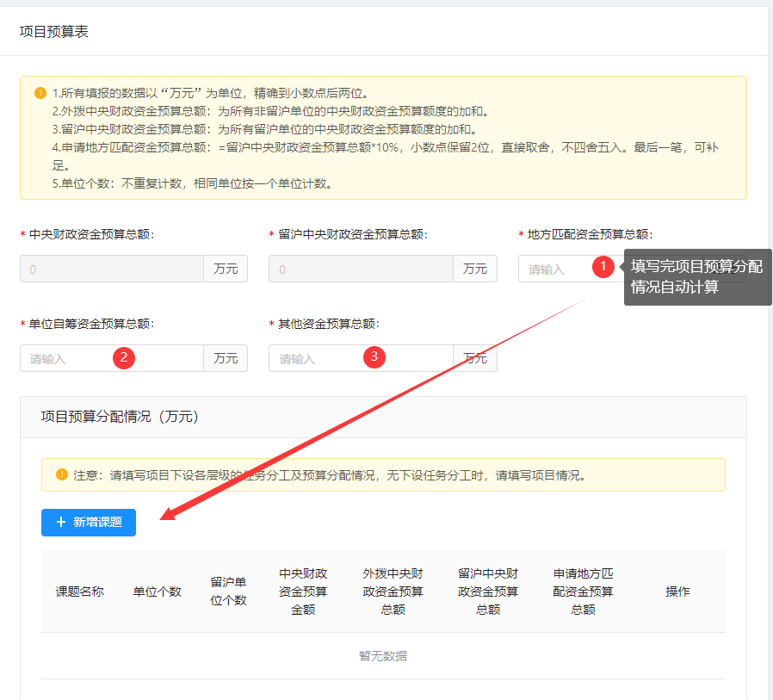Click the 万元 unit label of 单位自筹资金预算总额
This screenshot has height=700, width=773.
coord(226,358)
